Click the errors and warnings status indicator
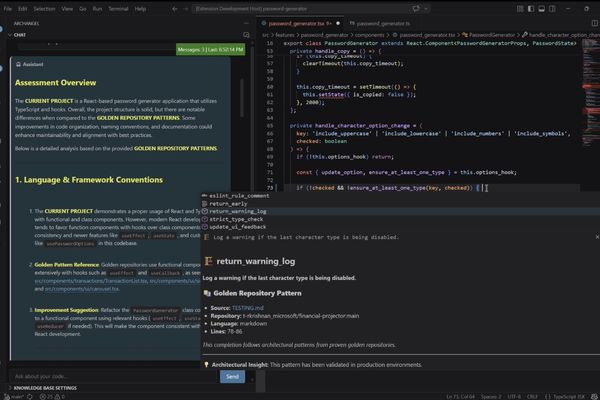 pyautogui.click(x=52, y=397)
